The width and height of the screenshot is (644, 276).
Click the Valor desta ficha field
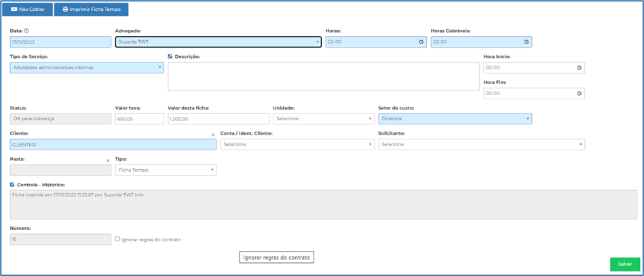218,118
